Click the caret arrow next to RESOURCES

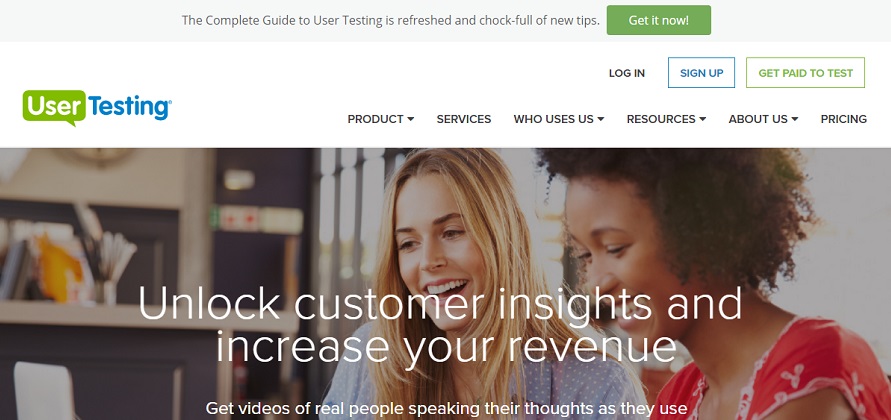click(x=702, y=119)
